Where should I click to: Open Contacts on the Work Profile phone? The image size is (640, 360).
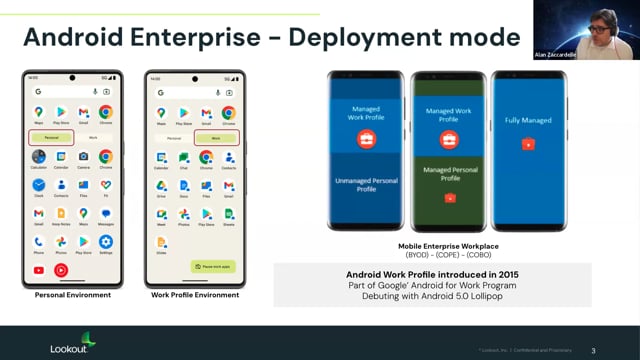pyautogui.click(x=229, y=157)
